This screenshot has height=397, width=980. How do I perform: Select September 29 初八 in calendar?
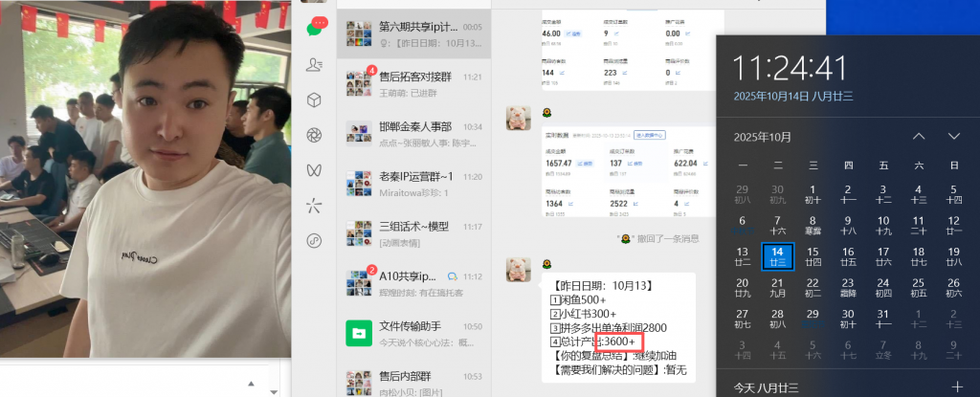point(743,194)
